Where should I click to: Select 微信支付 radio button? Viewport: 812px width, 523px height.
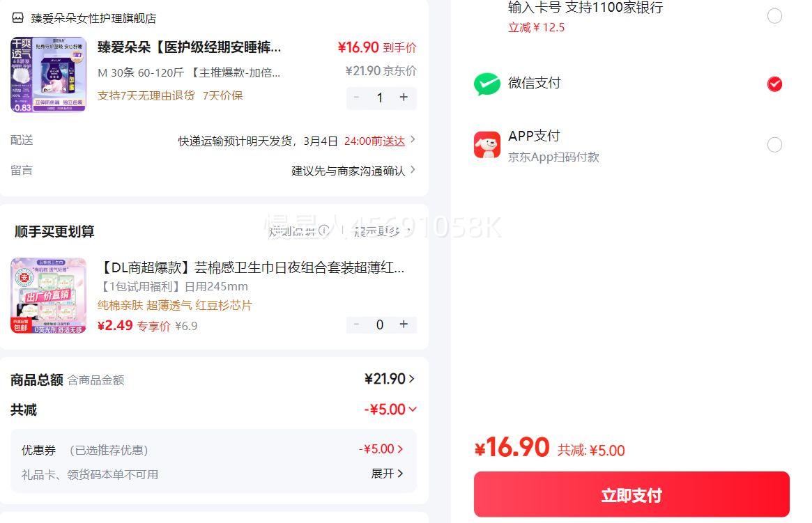(774, 84)
